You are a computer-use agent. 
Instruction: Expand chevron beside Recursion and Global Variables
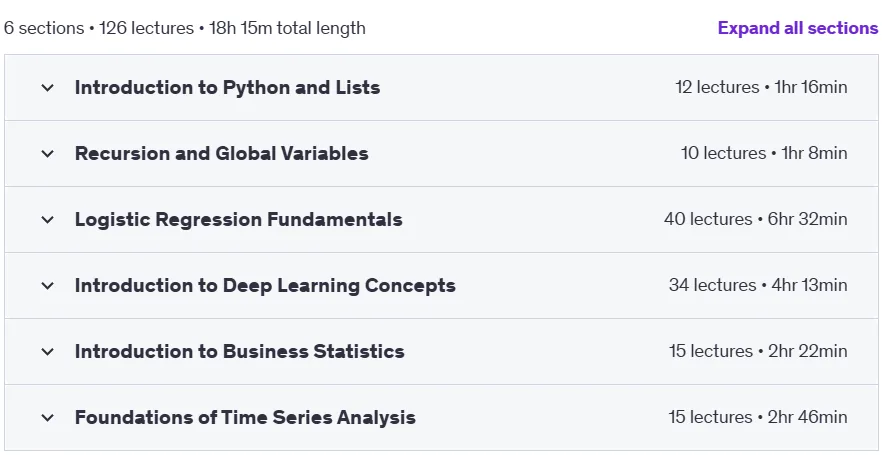[x=48, y=154]
